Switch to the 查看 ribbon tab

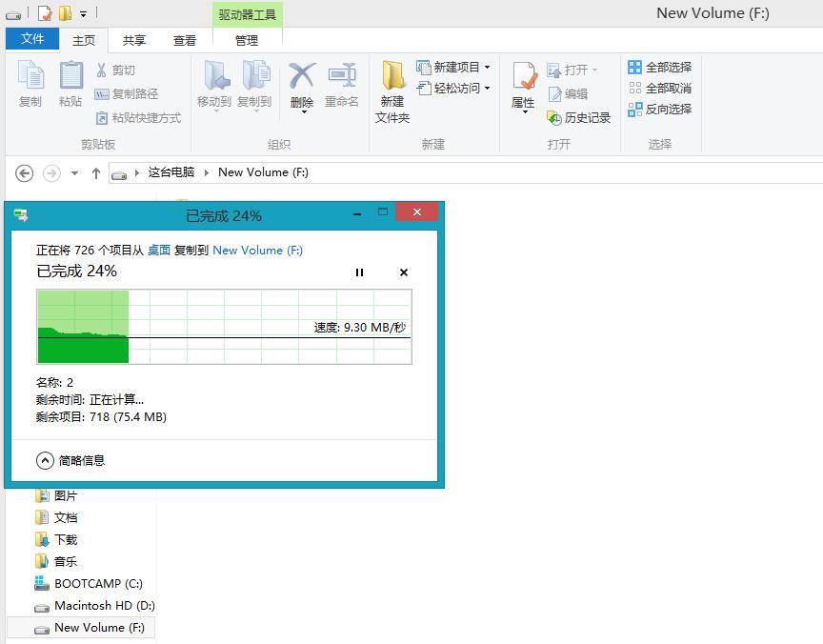pos(185,40)
